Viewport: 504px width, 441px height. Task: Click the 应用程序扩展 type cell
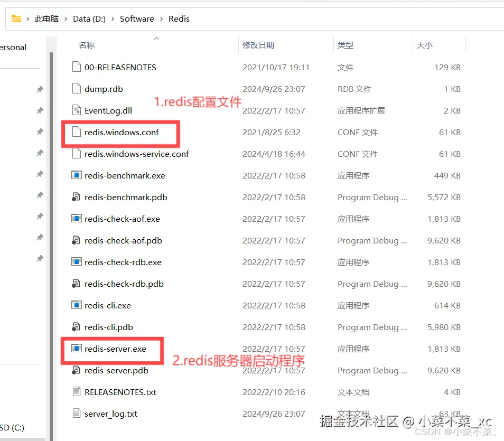tap(361, 110)
